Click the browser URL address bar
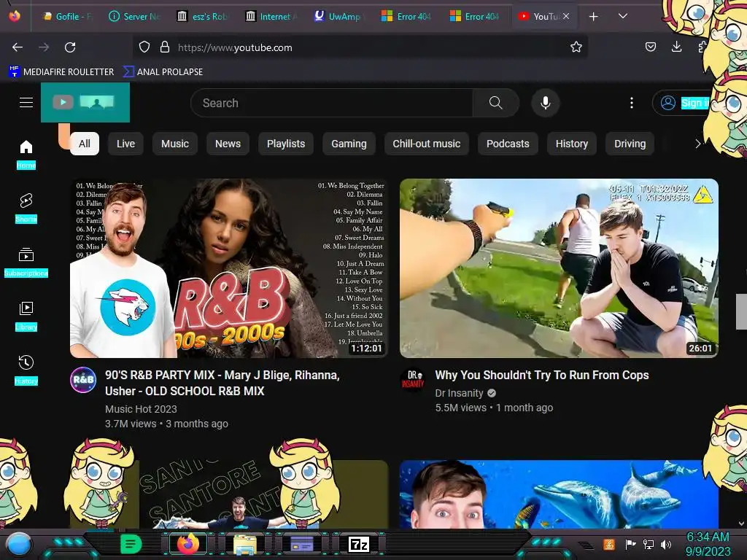The width and height of the screenshot is (747, 560). coord(360,47)
